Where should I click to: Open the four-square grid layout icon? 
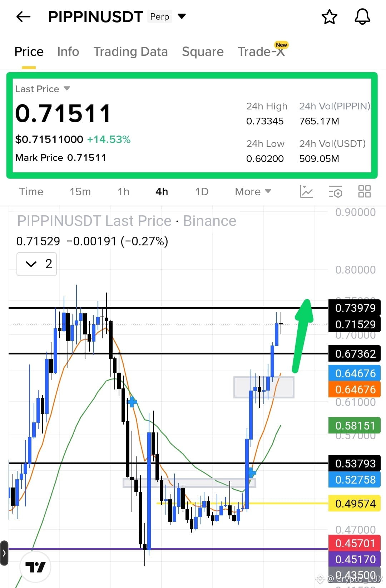364,191
